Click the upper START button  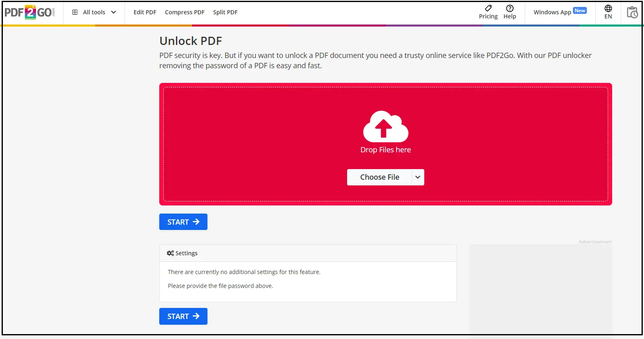coord(183,222)
